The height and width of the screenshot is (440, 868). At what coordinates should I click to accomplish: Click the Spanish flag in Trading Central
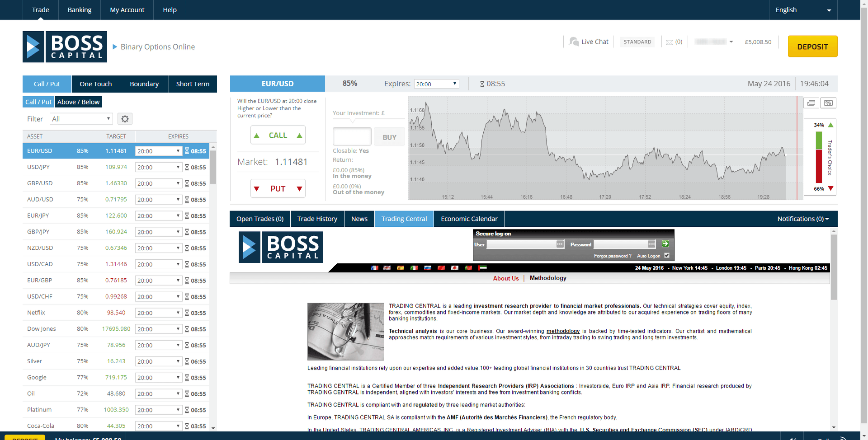click(x=401, y=268)
